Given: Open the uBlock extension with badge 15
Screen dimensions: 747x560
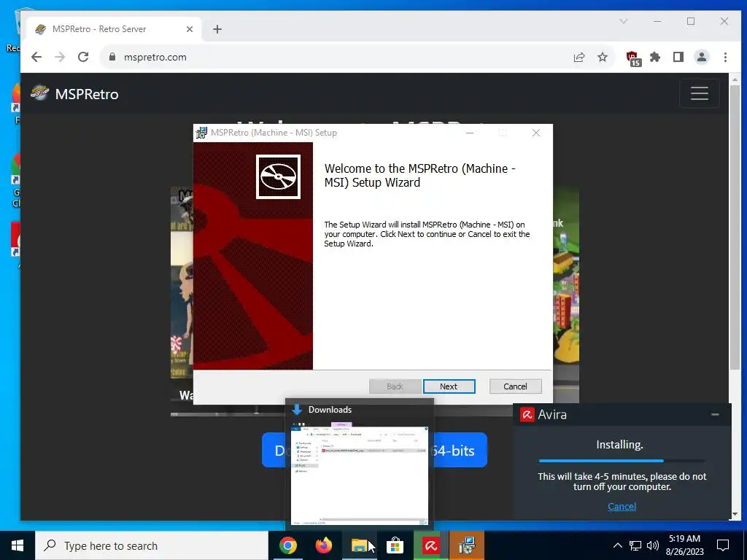Looking at the screenshot, I should [x=632, y=58].
